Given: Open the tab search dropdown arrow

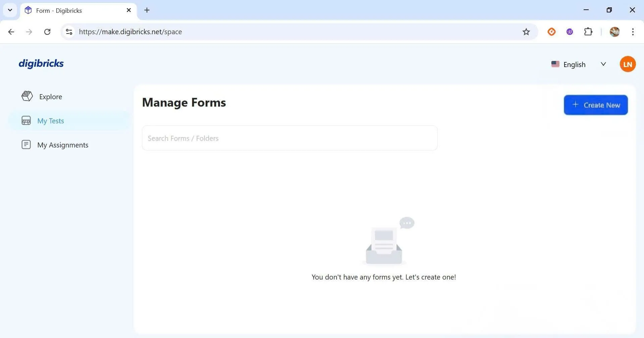Looking at the screenshot, I should point(10,10).
